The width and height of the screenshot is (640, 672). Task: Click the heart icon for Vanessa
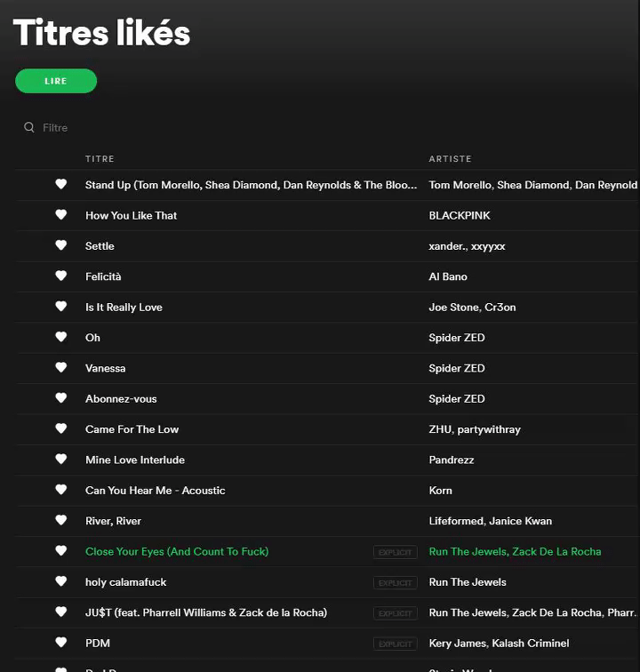click(60, 368)
